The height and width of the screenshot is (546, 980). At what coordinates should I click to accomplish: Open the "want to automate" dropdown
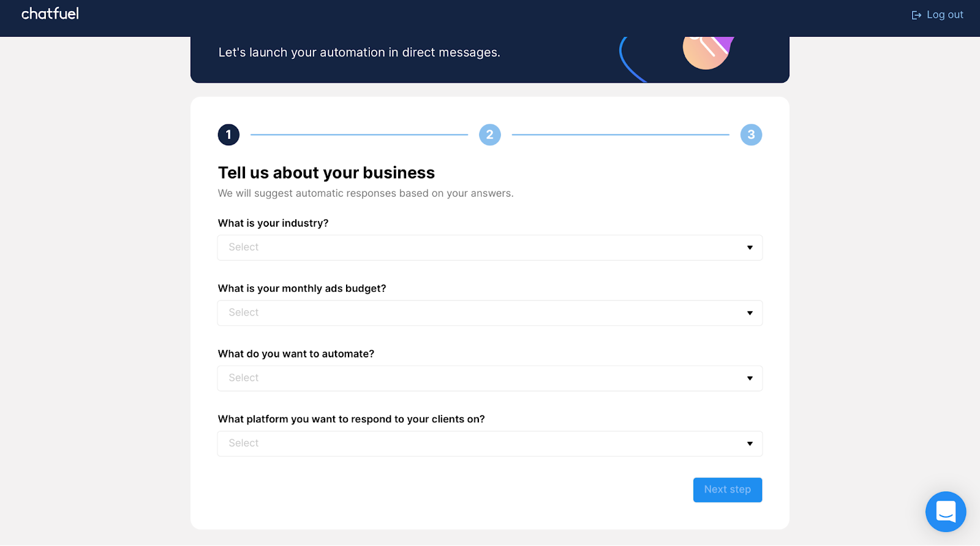pos(489,378)
